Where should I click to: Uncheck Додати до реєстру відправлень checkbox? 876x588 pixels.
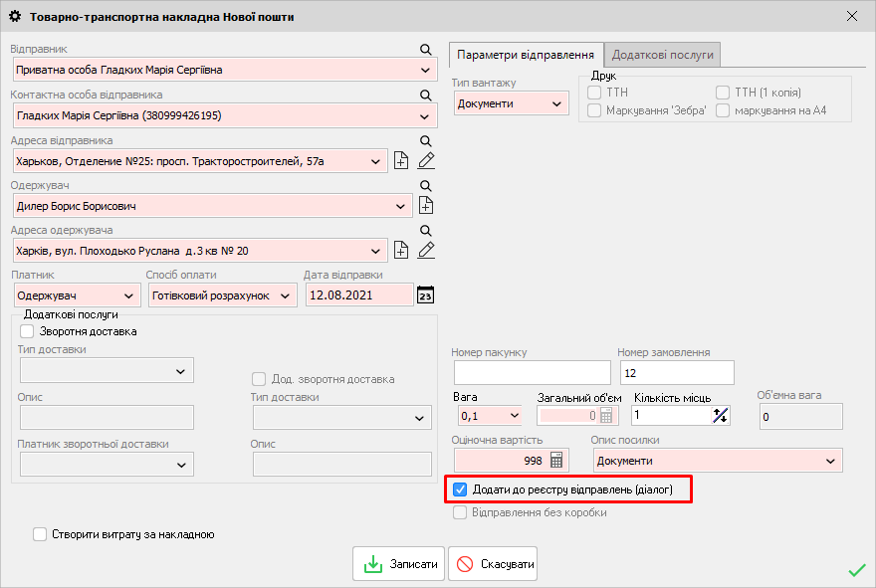[x=460, y=490]
